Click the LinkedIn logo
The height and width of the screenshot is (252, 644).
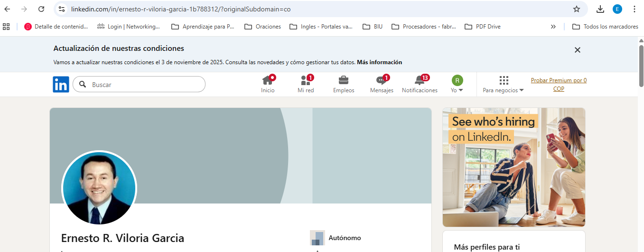(x=61, y=84)
